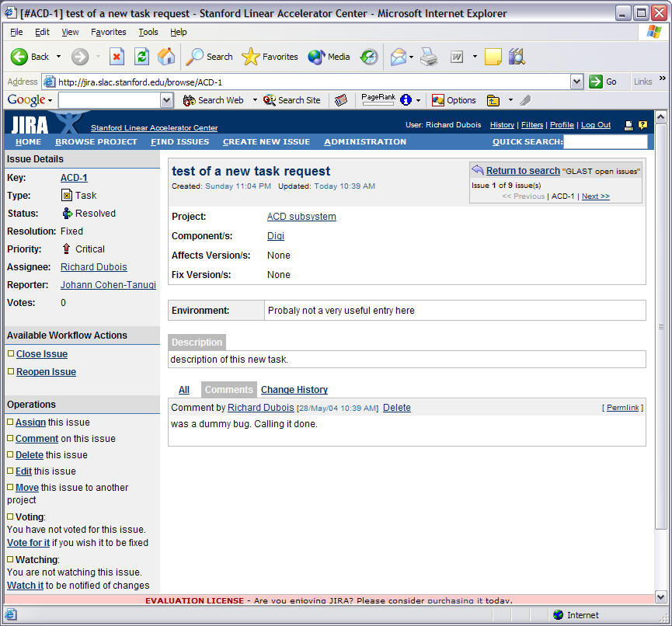The height and width of the screenshot is (626, 672).
Task: Click the Reopen Issue link
Action: tap(46, 372)
